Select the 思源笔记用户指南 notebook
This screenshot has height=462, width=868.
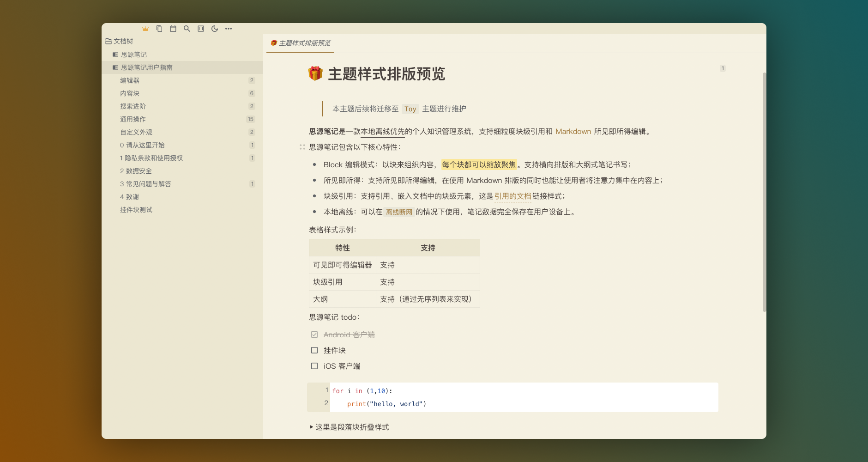182,67
